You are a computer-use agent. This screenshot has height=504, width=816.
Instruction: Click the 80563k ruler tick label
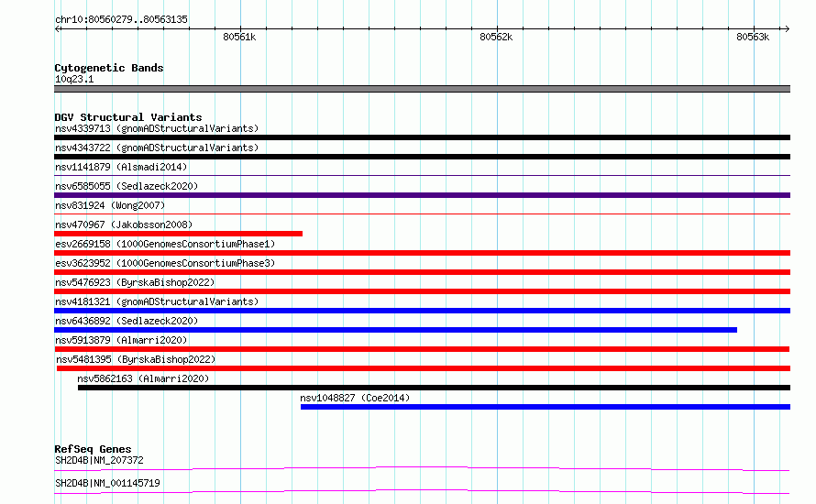pyautogui.click(x=753, y=37)
